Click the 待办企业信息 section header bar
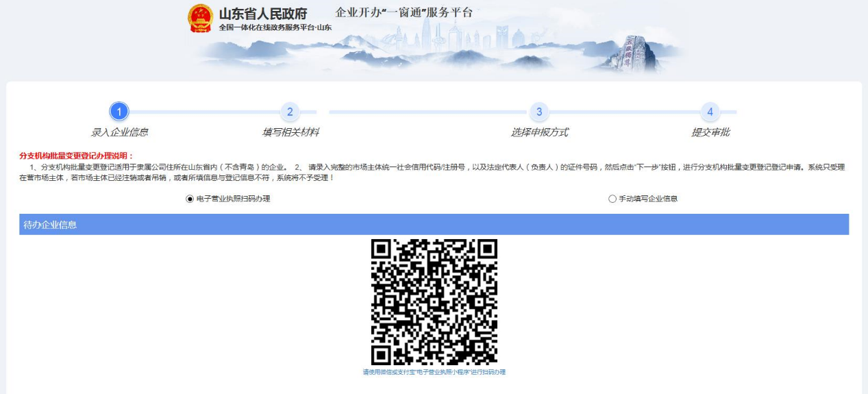The height and width of the screenshot is (394, 868). click(x=434, y=225)
